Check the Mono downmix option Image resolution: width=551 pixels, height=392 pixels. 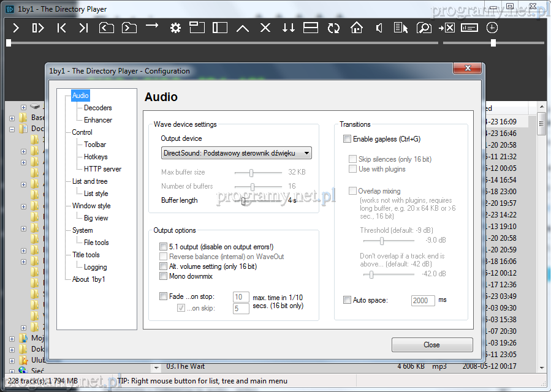164,276
